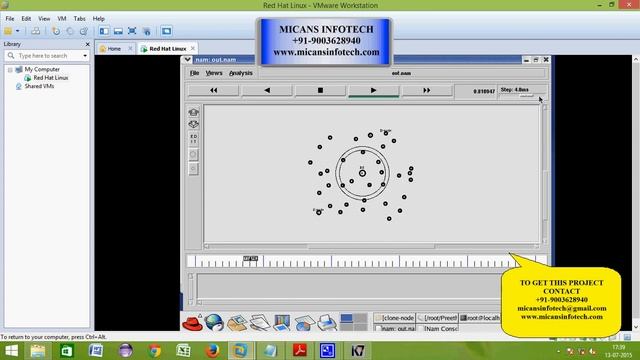The image size is (640, 360).
Task: Open VMware View menu
Action: 44,19
